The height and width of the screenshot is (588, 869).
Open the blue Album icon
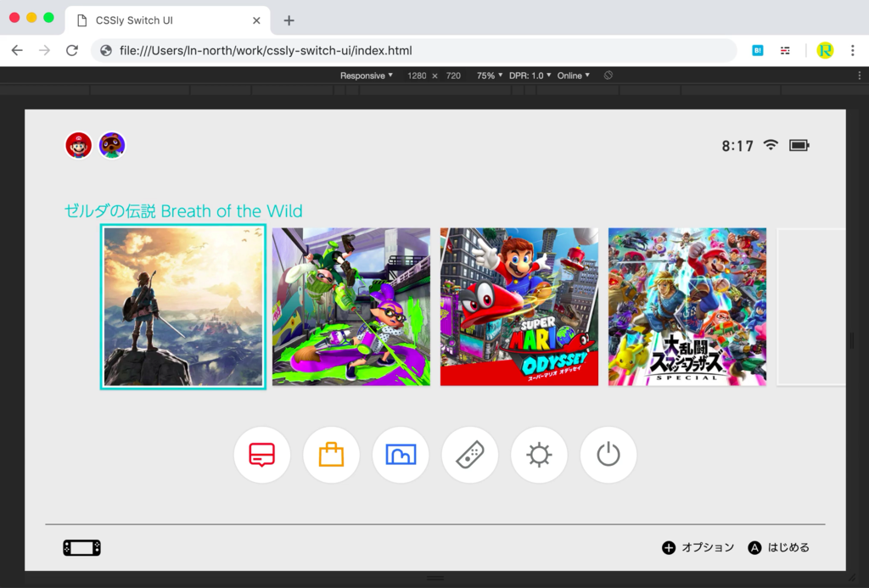click(x=401, y=455)
